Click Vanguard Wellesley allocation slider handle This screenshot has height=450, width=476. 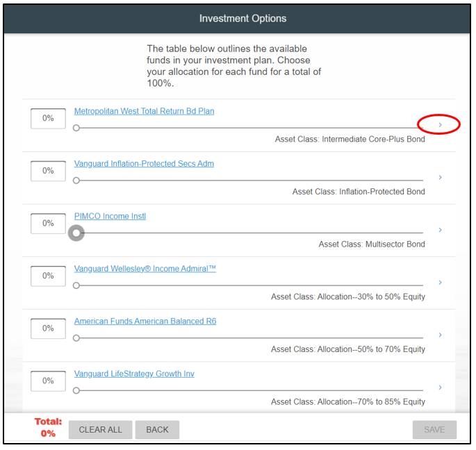pos(76,285)
